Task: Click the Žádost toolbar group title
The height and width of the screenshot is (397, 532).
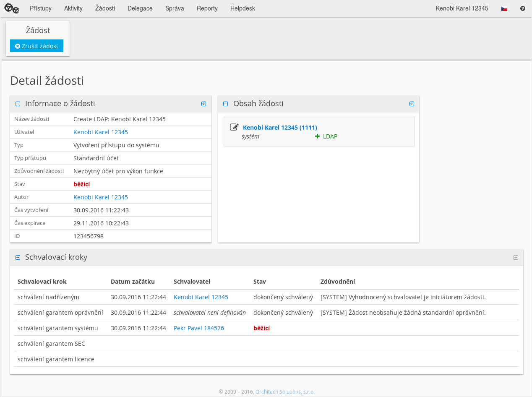Action: pyautogui.click(x=38, y=31)
